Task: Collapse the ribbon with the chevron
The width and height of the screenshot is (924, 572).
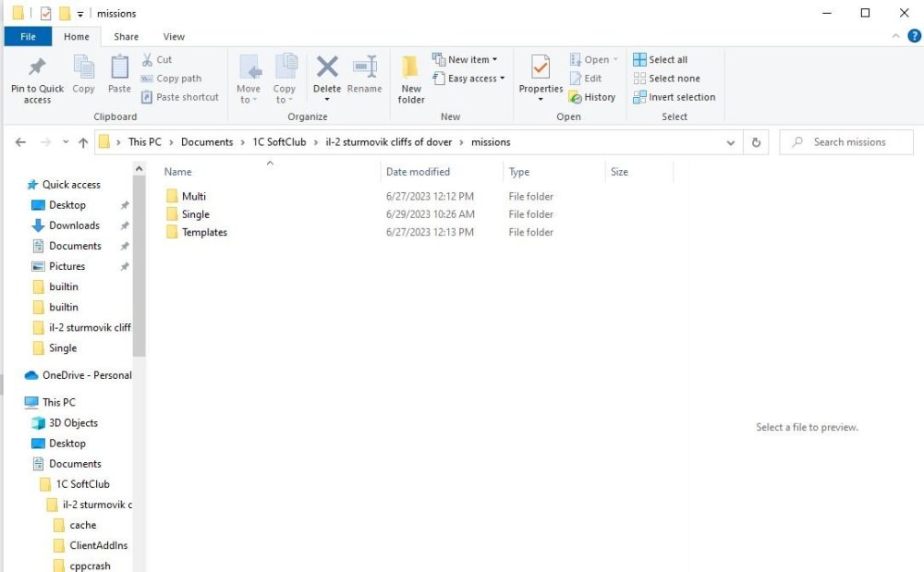Action: pyautogui.click(x=895, y=36)
